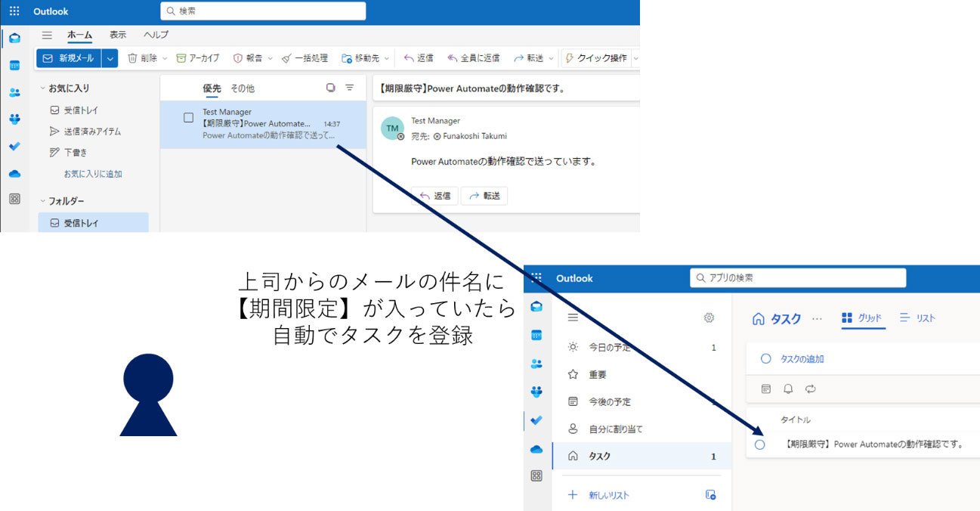Click the select-messages icon above message list
This screenshot has width=980, height=511.
coord(330,88)
